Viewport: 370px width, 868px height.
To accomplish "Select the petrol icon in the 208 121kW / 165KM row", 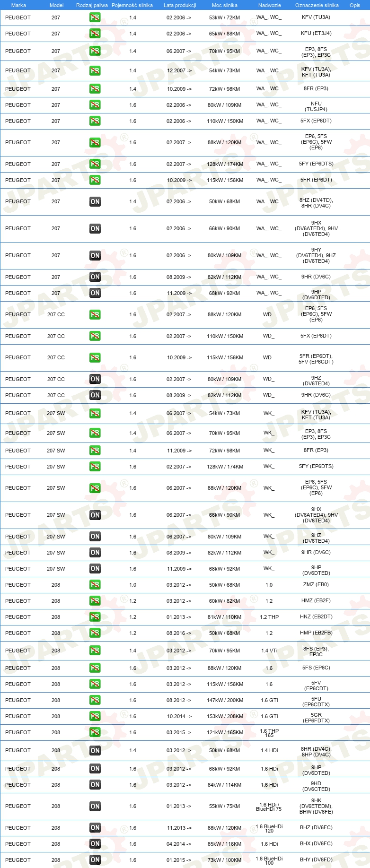I will (95, 732).
